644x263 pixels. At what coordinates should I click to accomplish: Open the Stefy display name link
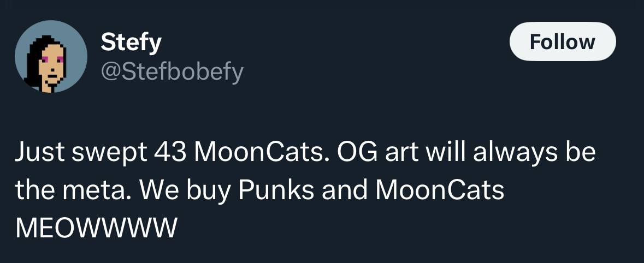pos(131,42)
